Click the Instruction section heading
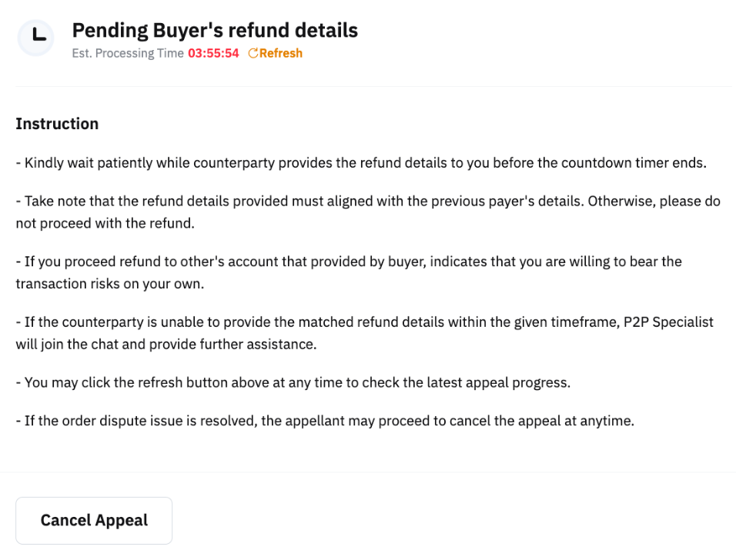Screen dimensions: 736x560 [57, 124]
